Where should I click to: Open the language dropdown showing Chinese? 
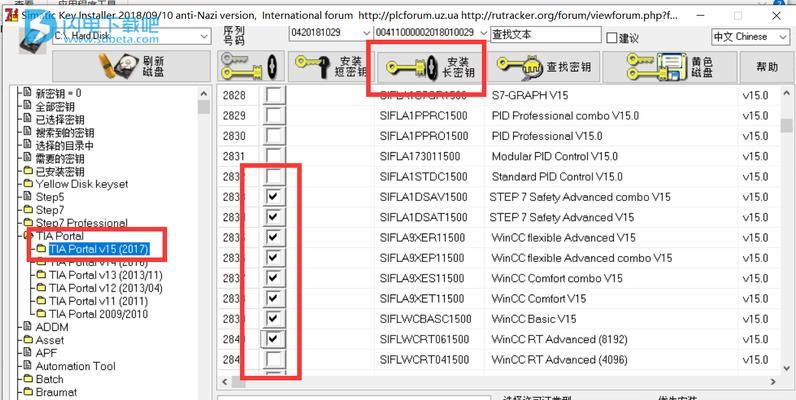point(750,37)
